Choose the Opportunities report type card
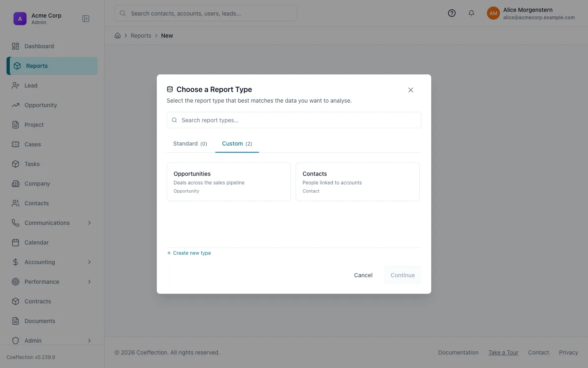This screenshot has width=588, height=368. click(x=229, y=182)
